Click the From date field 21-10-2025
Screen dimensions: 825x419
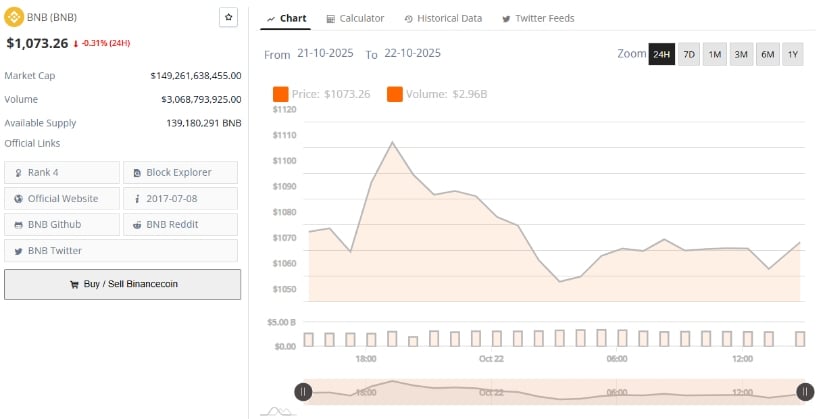[x=328, y=54]
